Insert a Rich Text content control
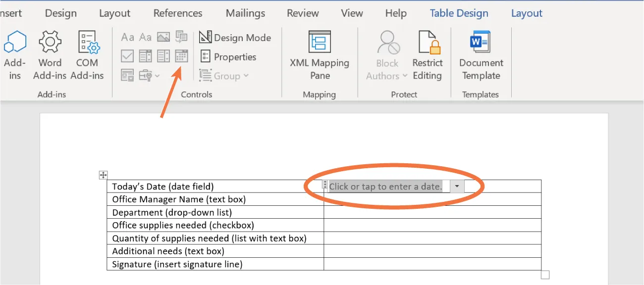 (127, 37)
